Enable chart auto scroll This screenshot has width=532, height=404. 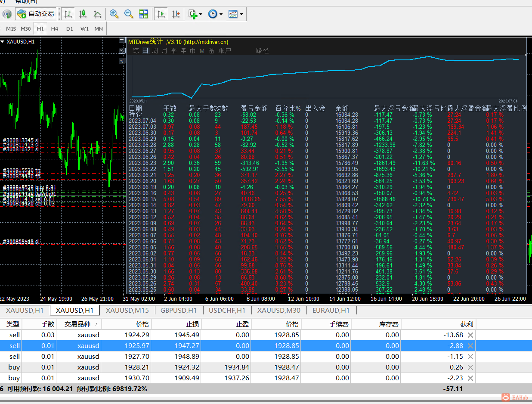pyautogui.click(x=161, y=14)
